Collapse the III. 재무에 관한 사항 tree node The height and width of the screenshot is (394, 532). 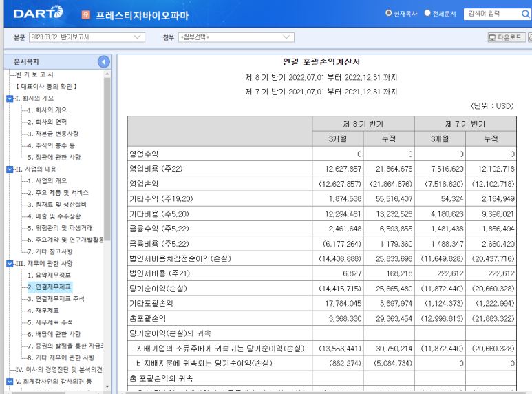tap(10, 264)
